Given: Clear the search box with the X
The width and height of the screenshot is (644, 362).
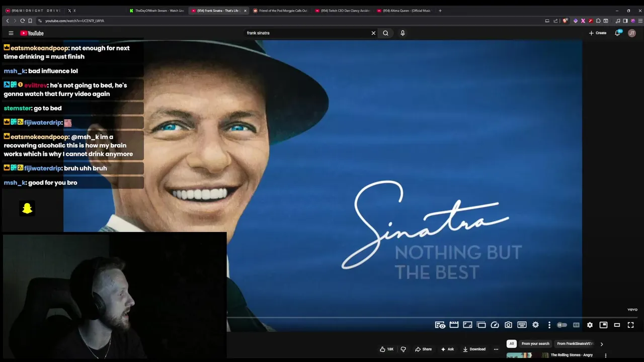Looking at the screenshot, I should pos(373,33).
